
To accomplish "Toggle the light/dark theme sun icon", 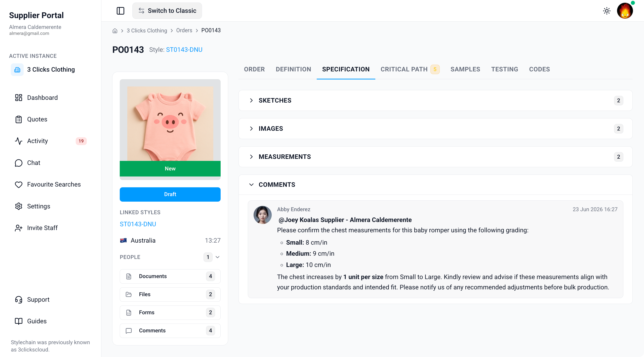I will (x=607, y=11).
